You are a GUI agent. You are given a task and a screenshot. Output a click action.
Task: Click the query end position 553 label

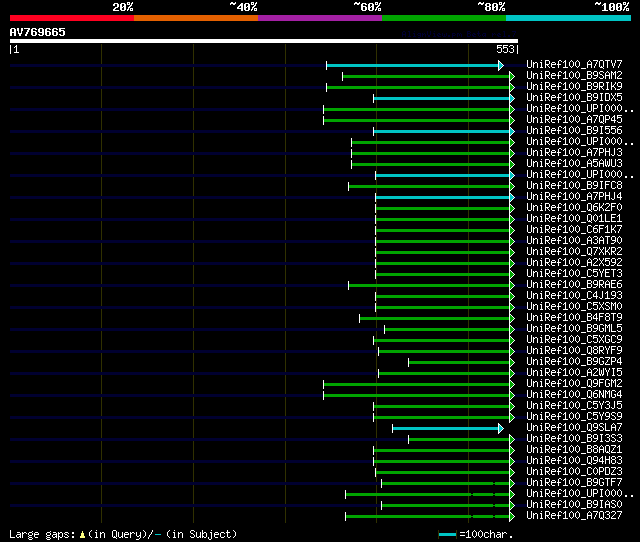[x=505, y=49]
